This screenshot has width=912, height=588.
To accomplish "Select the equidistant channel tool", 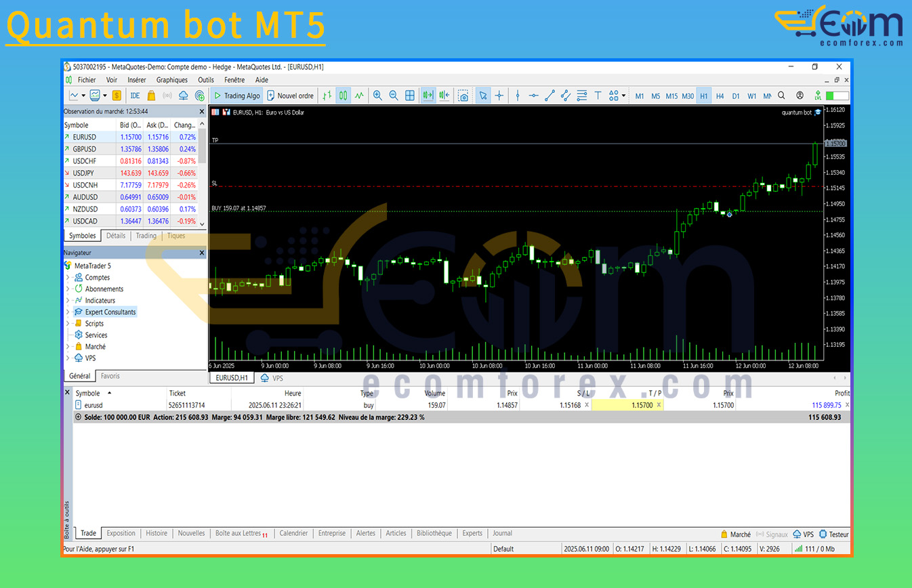I will [x=566, y=96].
